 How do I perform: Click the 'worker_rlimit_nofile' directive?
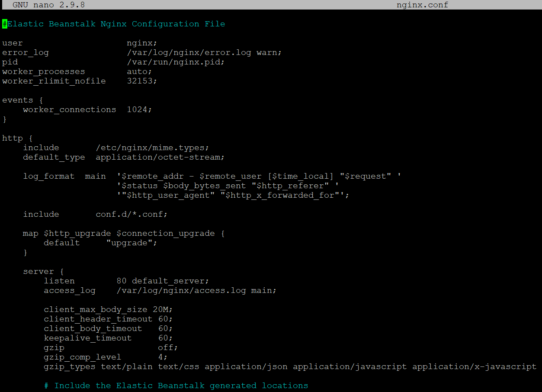[54, 81]
